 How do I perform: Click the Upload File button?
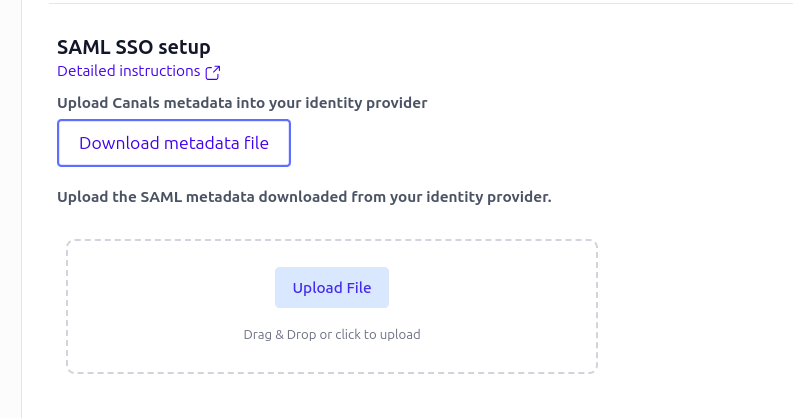[332, 288]
